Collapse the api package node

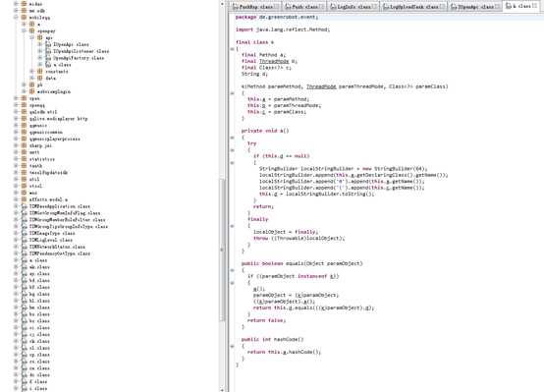tap(32, 37)
